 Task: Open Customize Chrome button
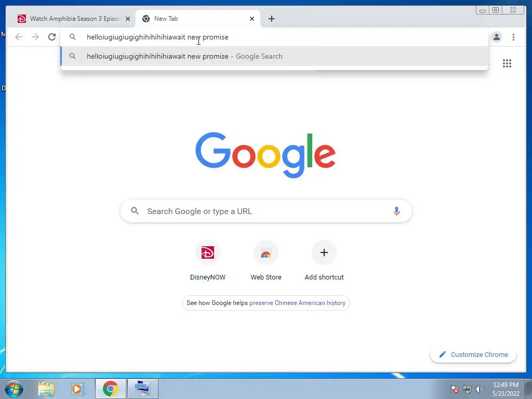point(473,354)
